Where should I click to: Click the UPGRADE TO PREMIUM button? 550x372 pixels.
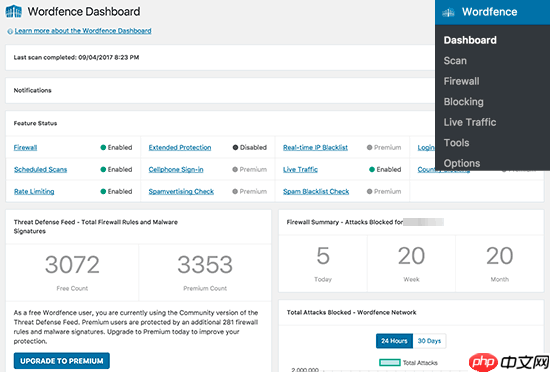tap(62, 361)
